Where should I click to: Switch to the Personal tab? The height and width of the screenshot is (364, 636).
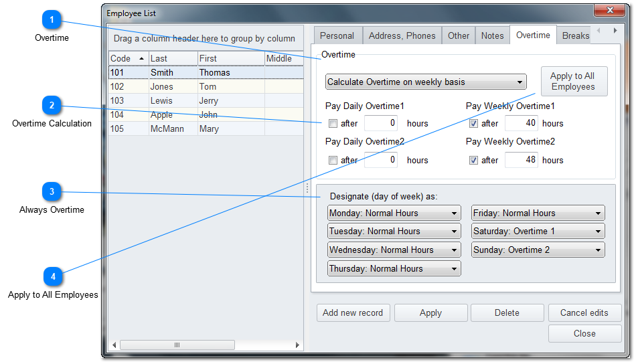337,36
